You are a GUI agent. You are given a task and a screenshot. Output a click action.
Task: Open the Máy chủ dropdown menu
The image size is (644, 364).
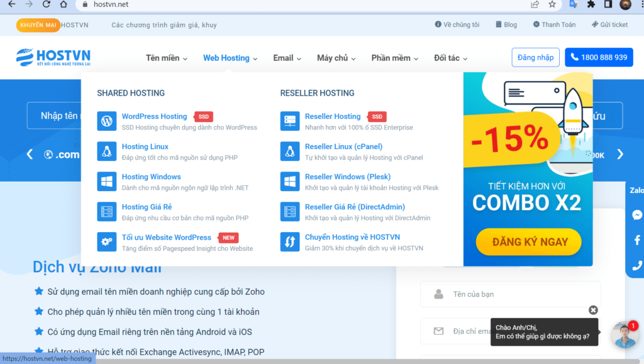[336, 57]
